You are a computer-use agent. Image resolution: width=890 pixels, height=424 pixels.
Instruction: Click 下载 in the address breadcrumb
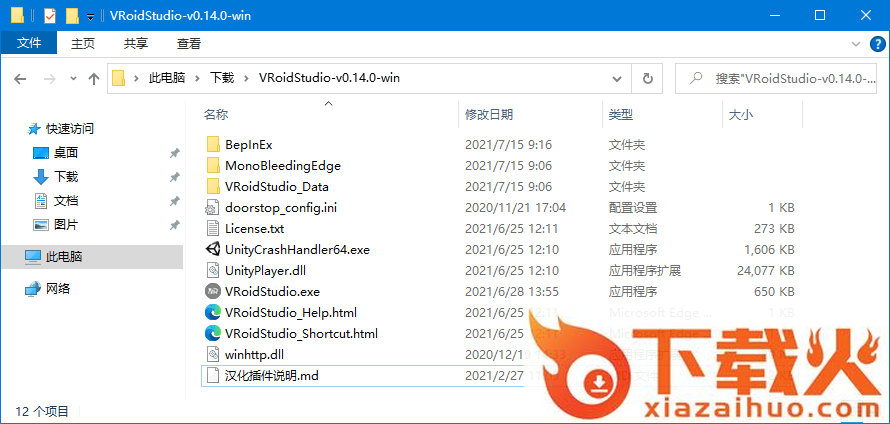pyautogui.click(x=222, y=78)
